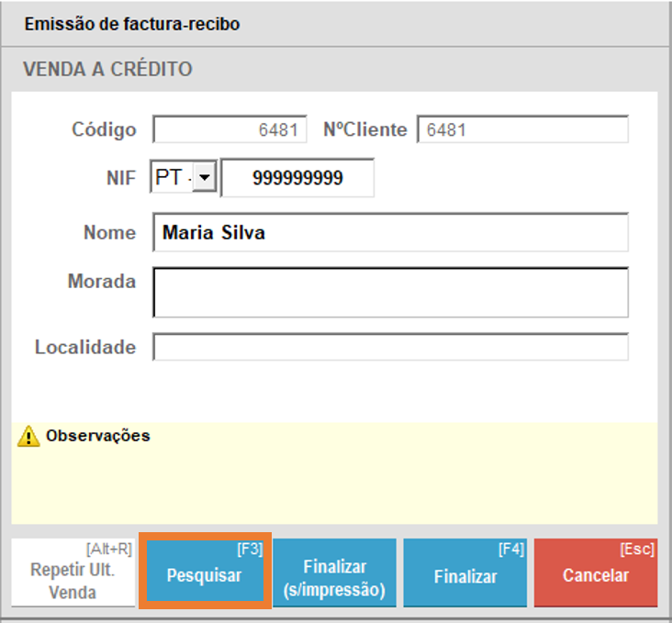This screenshot has height=623, width=672.
Task: Click the Nome field containing Maria Silva
Action: [x=390, y=233]
